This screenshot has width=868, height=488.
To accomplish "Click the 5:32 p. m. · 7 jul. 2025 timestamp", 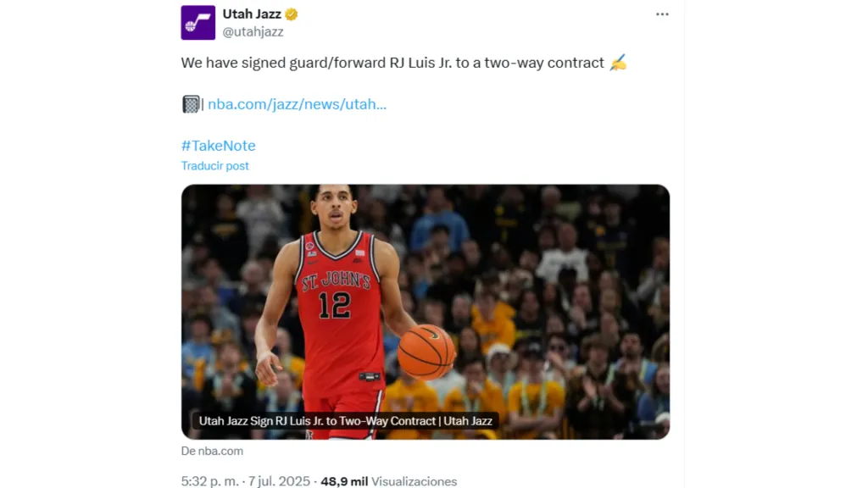I will click(245, 481).
